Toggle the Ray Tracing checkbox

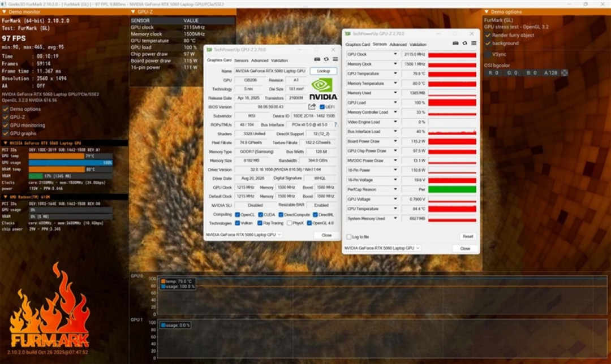point(260,223)
